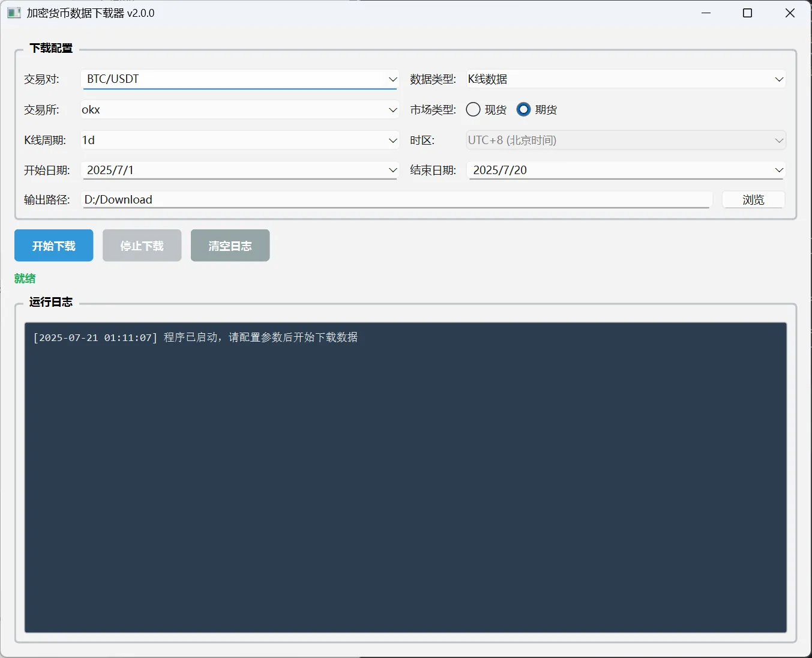Screen dimensions: 812x658
Task: Select the 现货 spot market radio button
Action: point(474,109)
